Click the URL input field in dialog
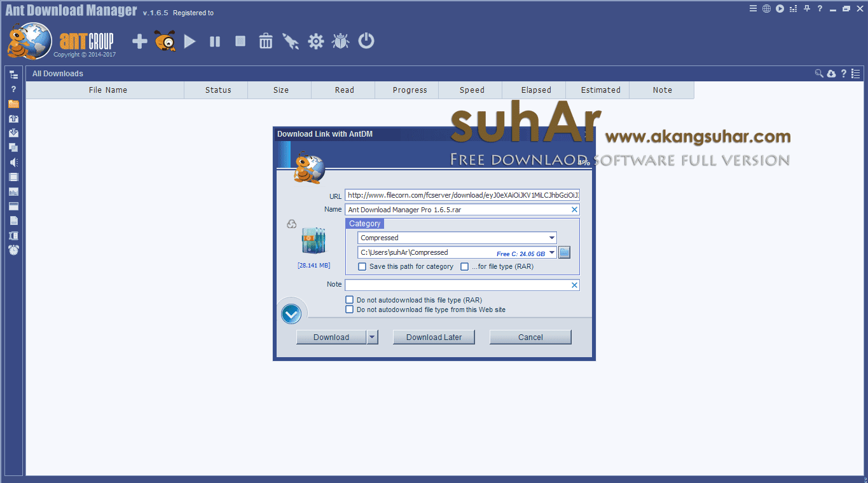The width and height of the screenshot is (868, 483). (462, 195)
